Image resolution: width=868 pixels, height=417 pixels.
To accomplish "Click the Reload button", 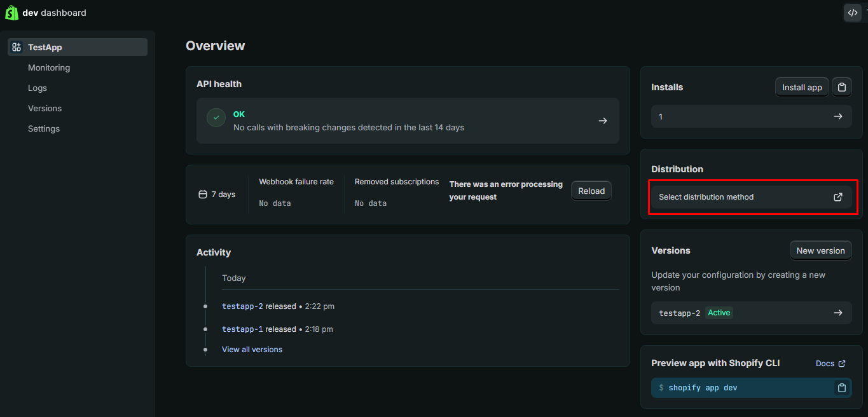I will 591,191.
